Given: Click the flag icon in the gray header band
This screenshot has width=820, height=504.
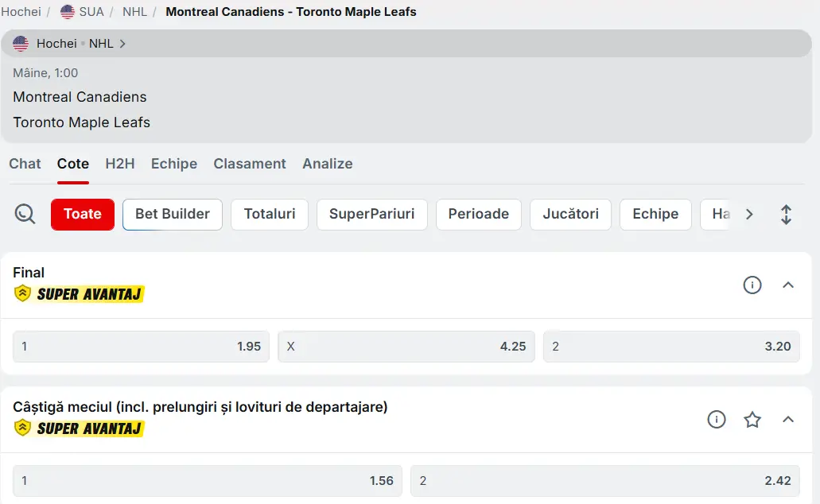Looking at the screenshot, I should (19, 43).
